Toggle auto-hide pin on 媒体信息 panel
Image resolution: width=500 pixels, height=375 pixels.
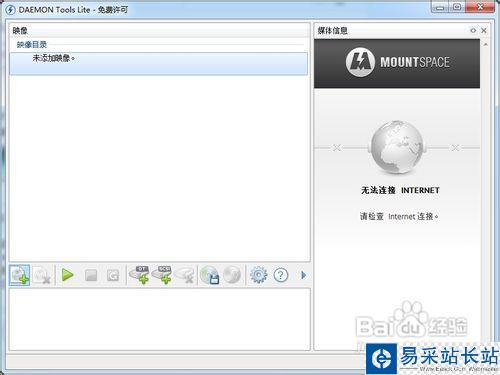(473, 31)
